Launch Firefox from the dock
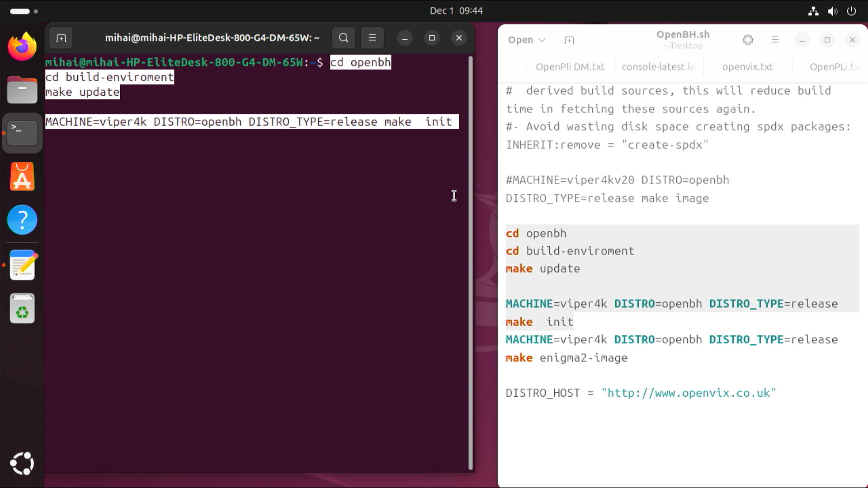Screen dimensions: 868x488 point(22,47)
